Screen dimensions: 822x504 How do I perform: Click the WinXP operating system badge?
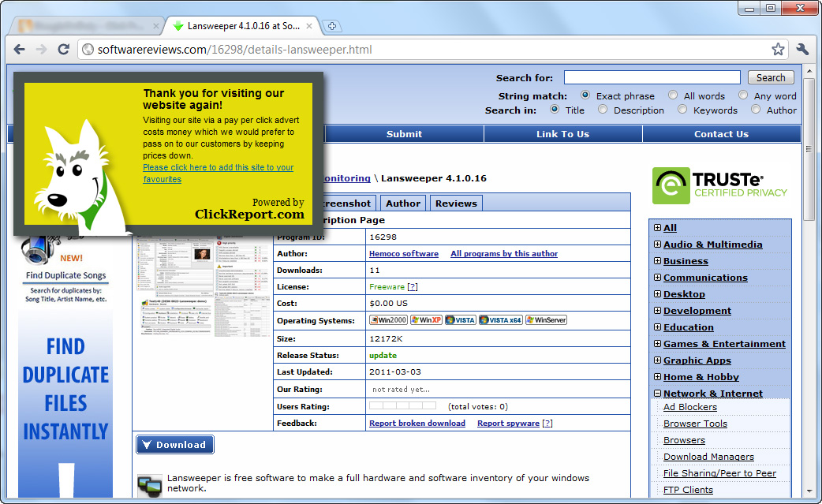click(426, 320)
